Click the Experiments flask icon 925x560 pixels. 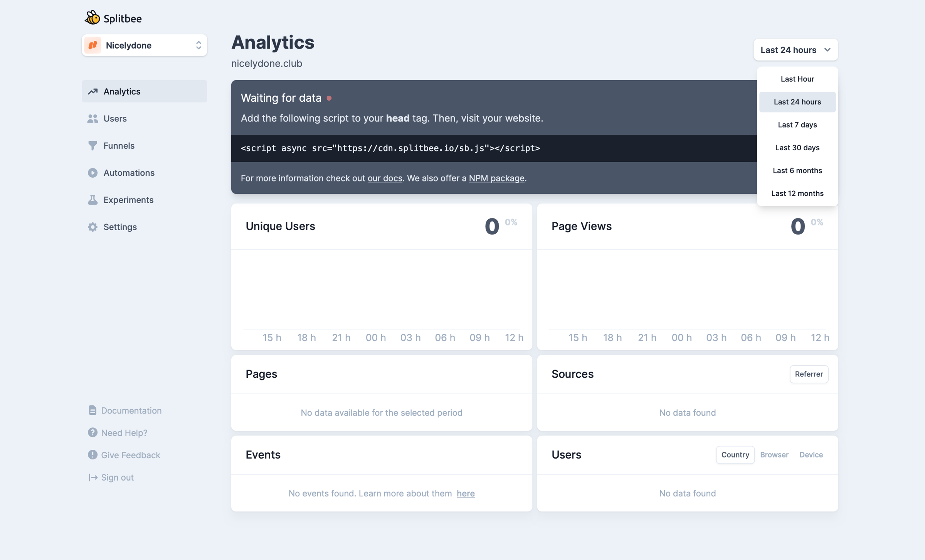point(92,200)
